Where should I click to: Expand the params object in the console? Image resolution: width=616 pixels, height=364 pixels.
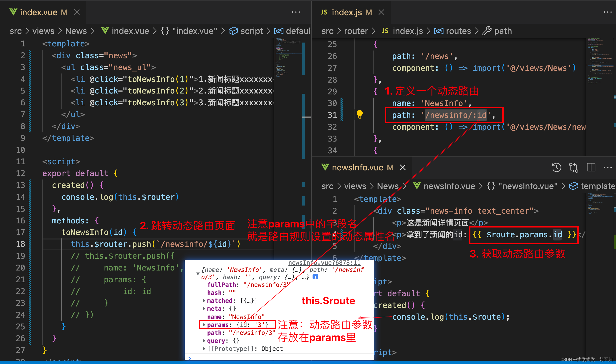coord(204,324)
